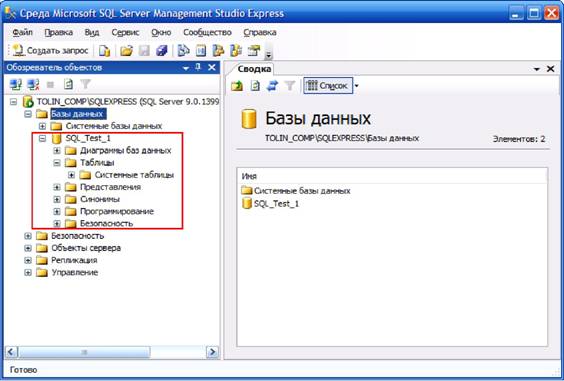This screenshot has width=564, height=381.
Task: Click the Up folder icon in Сводка toolbar
Action: 237,86
